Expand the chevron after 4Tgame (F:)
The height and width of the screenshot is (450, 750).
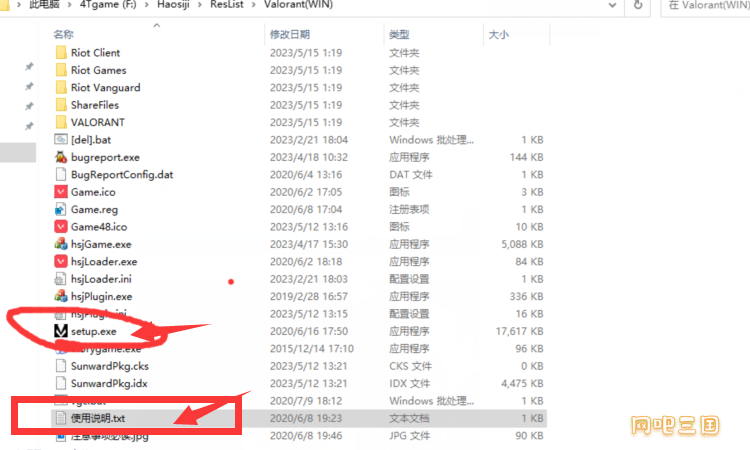click(x=147, y=5)
